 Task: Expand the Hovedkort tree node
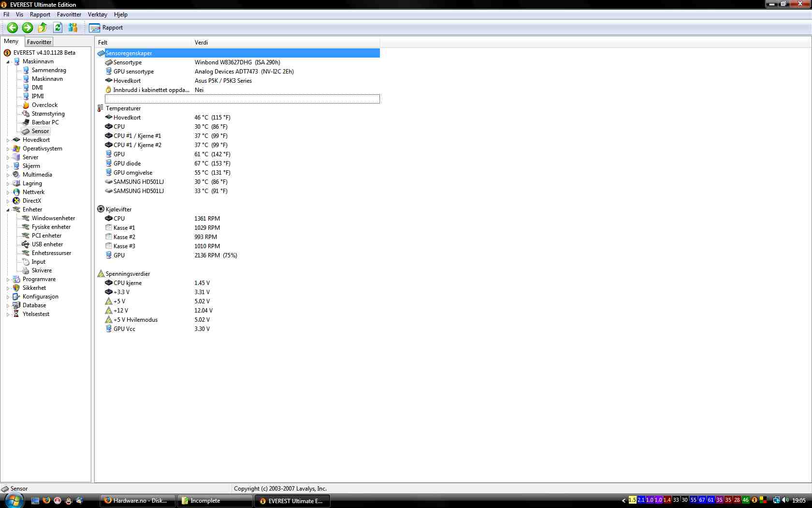coord(8,140)
